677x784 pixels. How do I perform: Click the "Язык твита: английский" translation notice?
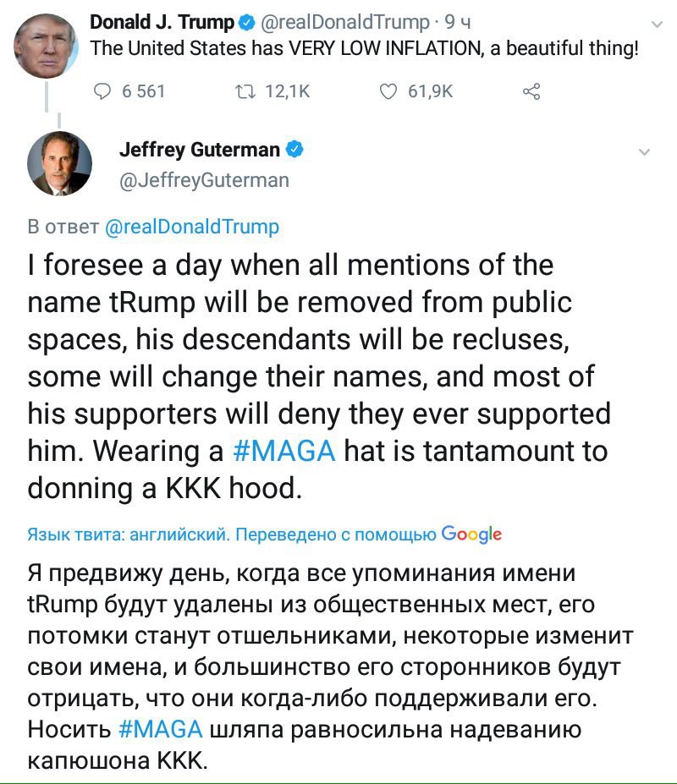pos(128,535)
